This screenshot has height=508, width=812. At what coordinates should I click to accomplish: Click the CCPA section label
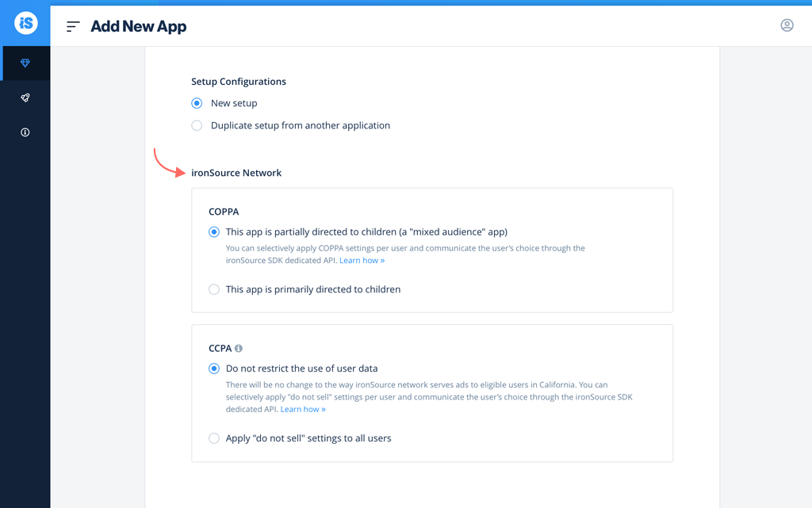click(220, 348)
